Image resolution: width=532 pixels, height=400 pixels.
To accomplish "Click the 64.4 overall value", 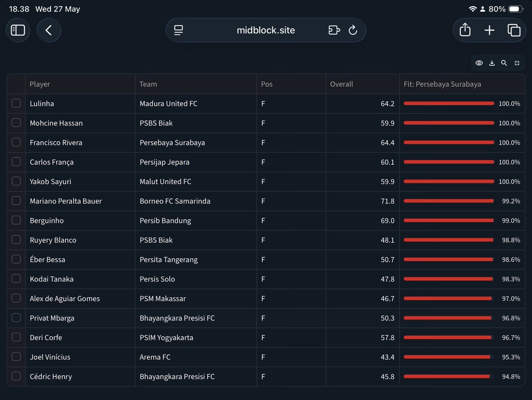I will 387,143.
